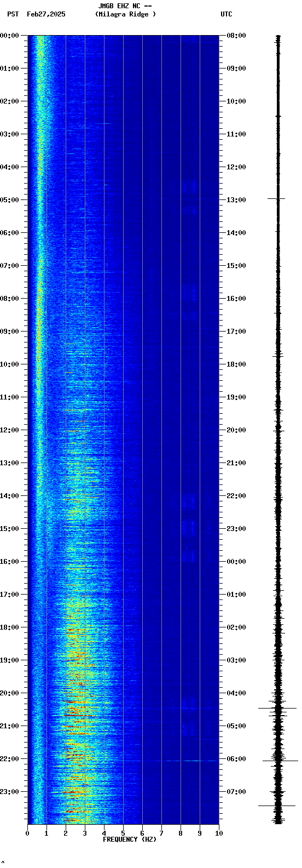Click the UTC timezone label
The height and width of the screenshot is (868, 302).
[x=226, y=14]
